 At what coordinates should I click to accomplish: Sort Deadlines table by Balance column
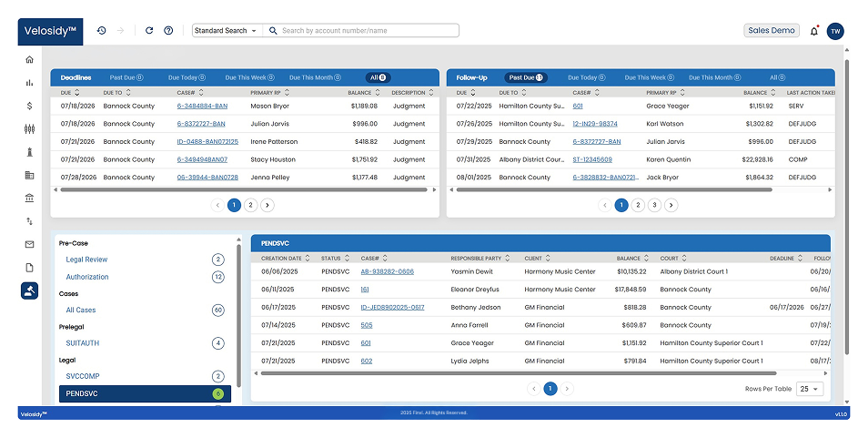point(362,93)
